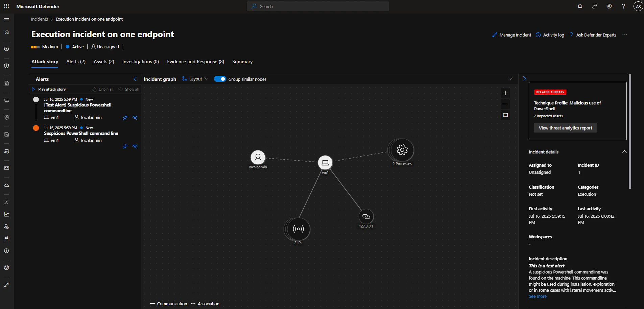Collapse the Incident graph section
Viewport: 644px width, 309px height.
(x=510, y=79)
